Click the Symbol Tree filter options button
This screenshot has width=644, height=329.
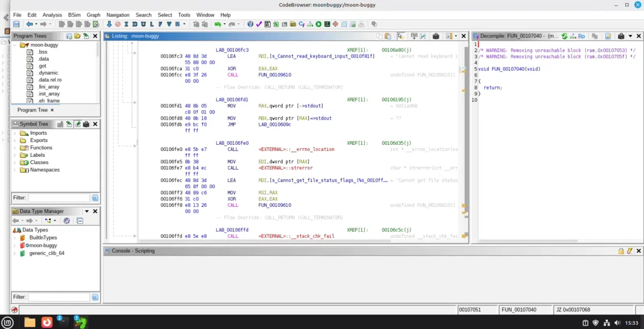point(95,198)
